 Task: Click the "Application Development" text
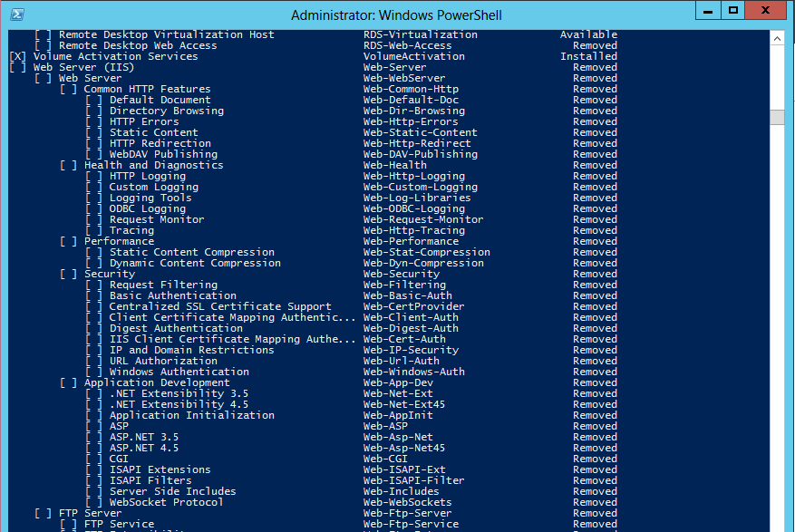[x=157, y=383]
